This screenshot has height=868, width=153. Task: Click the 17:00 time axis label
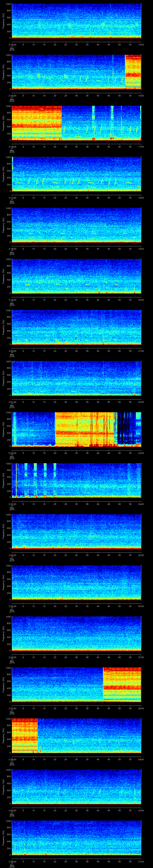coord(141,147)
